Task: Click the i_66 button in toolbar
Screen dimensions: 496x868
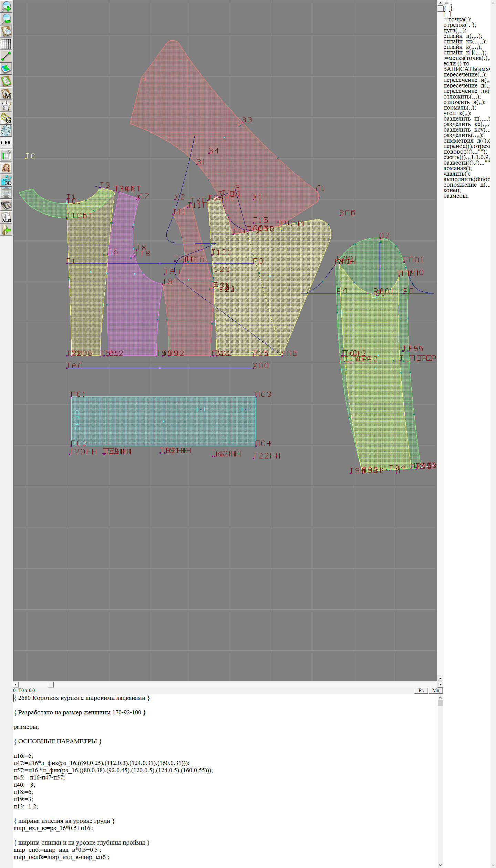Action: click(6, 143)
